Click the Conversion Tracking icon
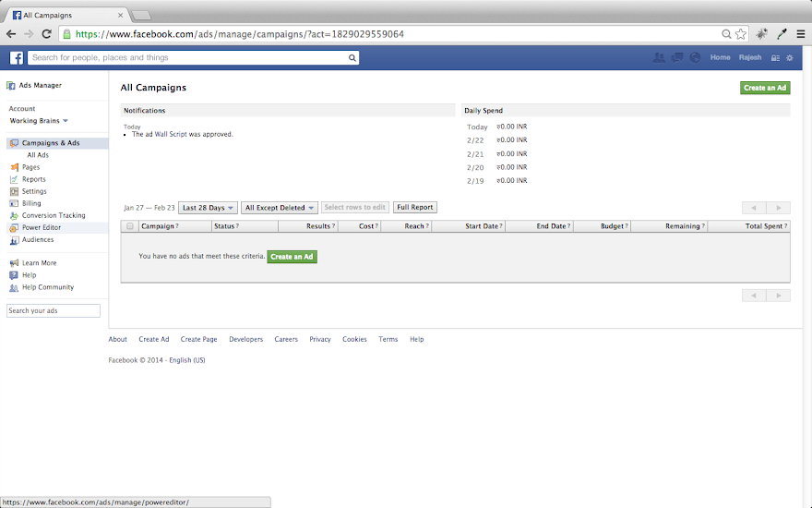Image resolution: width=812 pixels, height=508 pixels. 14,215
